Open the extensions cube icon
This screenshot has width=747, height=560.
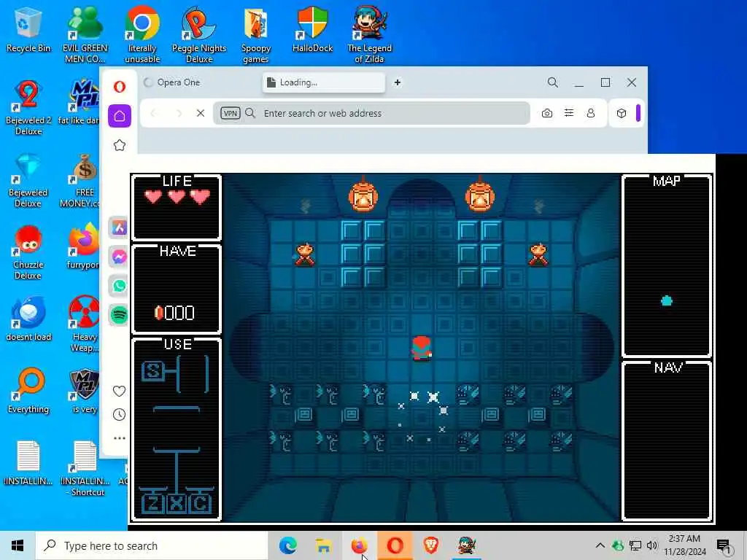click(622, 113)
